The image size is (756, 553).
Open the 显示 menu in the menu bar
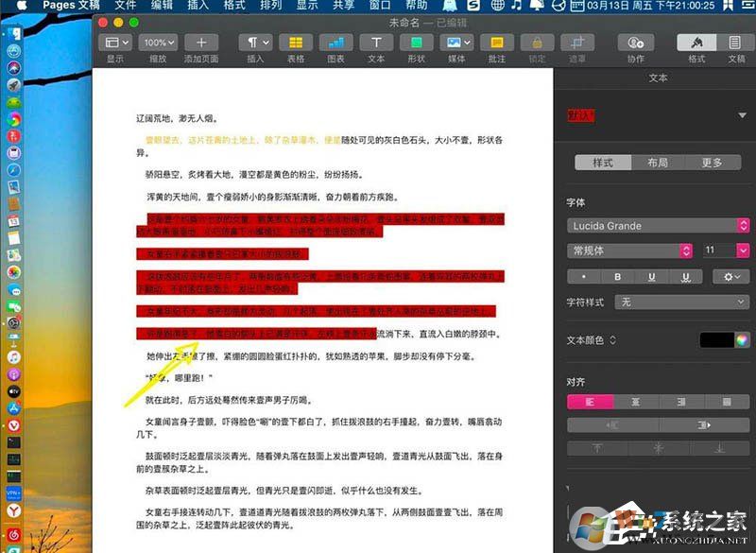(x=308, y=6)
